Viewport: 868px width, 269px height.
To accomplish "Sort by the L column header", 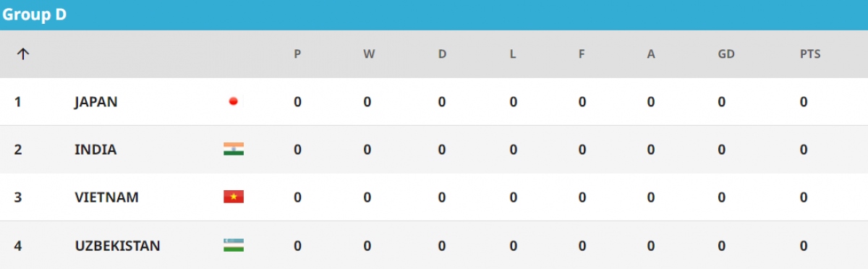I will [x=513, y=54].
